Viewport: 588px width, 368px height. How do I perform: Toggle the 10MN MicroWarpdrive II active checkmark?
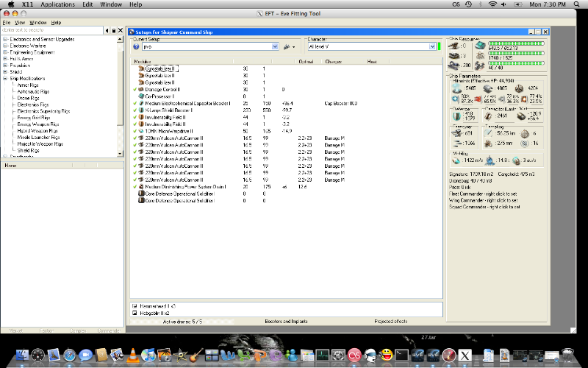[x=135, y=131]
